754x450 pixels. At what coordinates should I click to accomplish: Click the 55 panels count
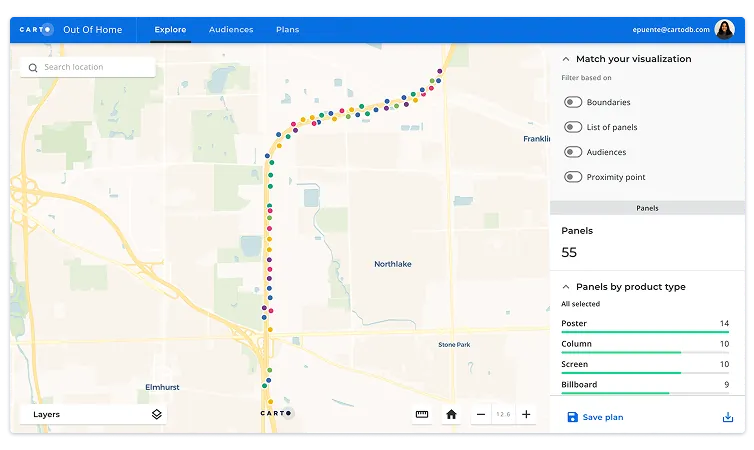569,252
